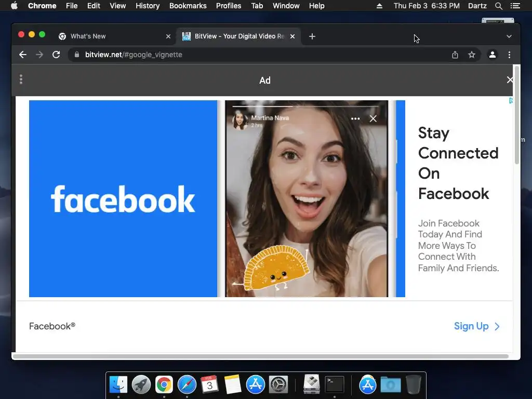Open the first App Store icon in Dock

[x=256, y=385]
